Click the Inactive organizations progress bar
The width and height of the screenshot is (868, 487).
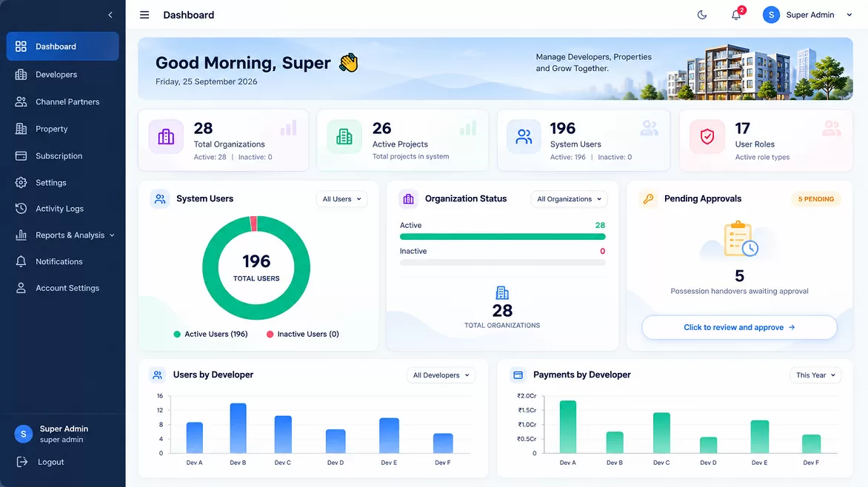click(x=503, y=262)
